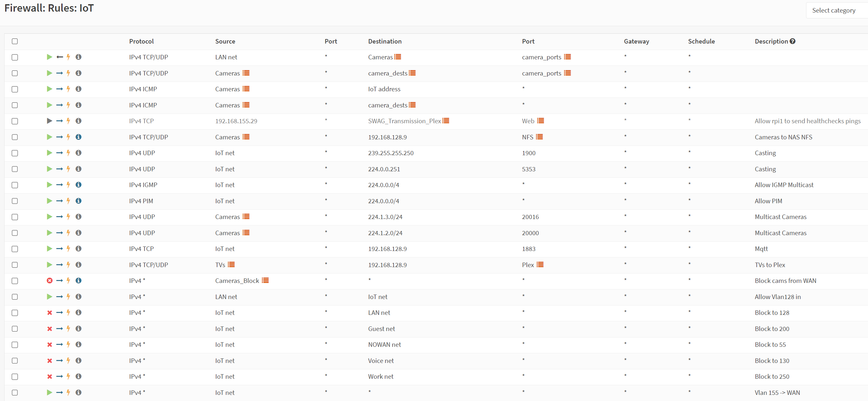Click the Plex port alias
The width and height of the screenshot is (868, 401).
528,265
